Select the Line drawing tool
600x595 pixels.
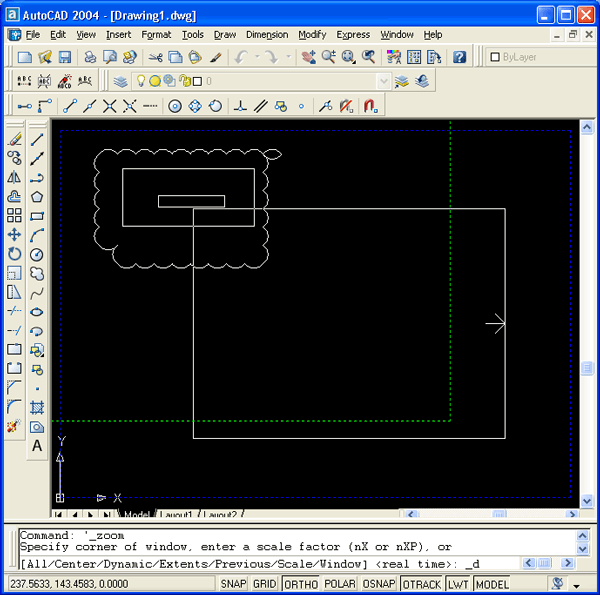pyautogui.click(x=37, y=139)
